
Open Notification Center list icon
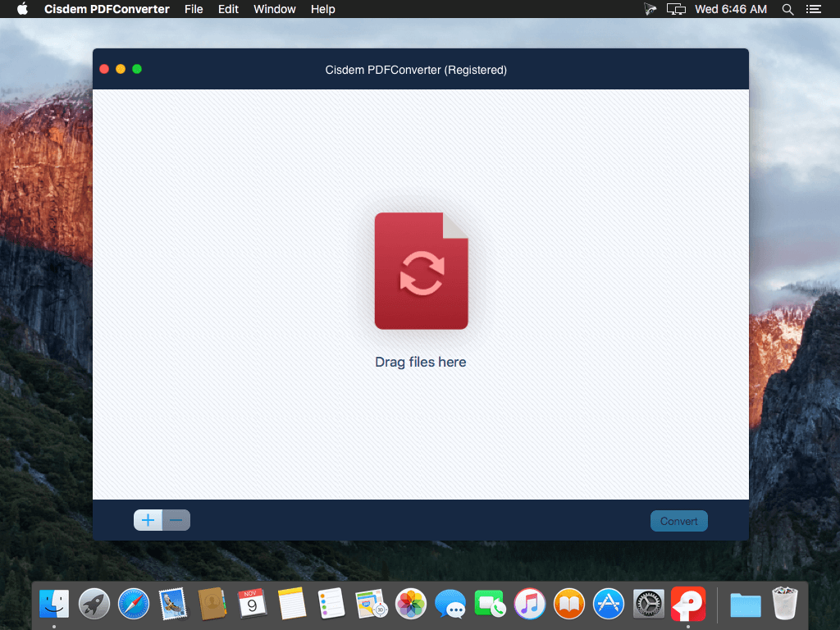[x=814, y=9]
